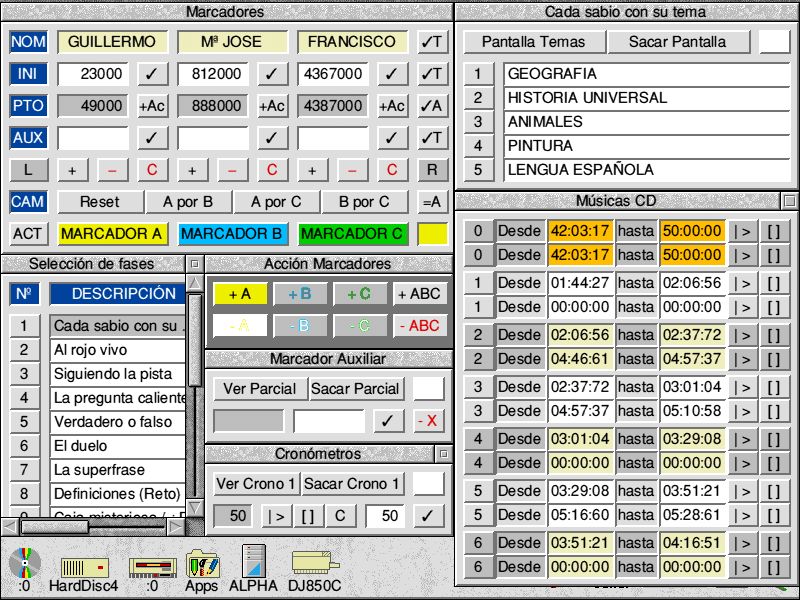Viewport: 800px width, 600px height.
Task: Start the timer with Cronómetros play button
Action: [x=275, y=516]
